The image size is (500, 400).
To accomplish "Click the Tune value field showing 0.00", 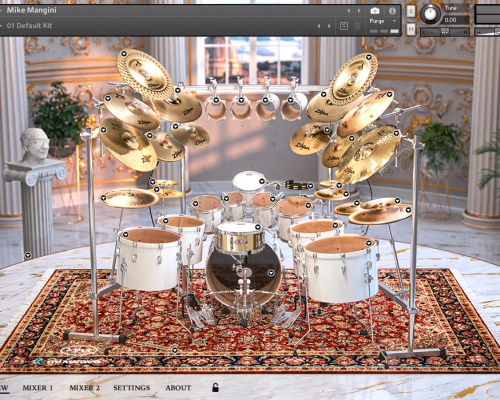I will (455, 20).
